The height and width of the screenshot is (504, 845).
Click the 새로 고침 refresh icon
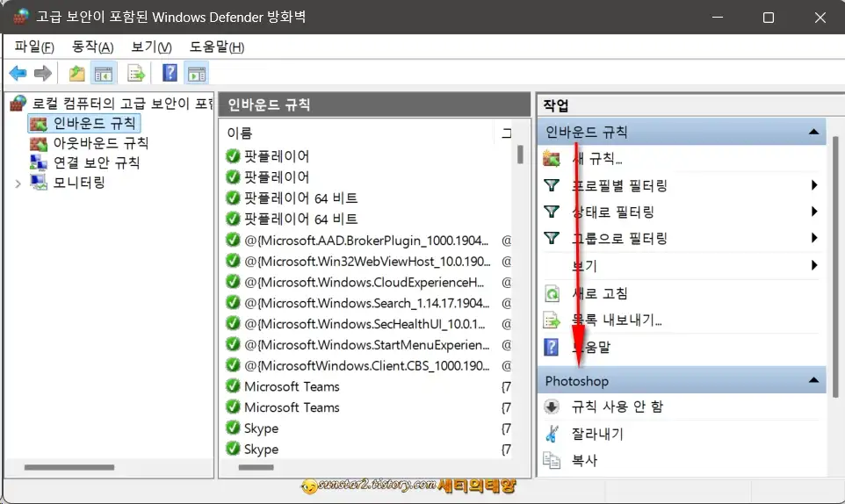click(552, 293)
